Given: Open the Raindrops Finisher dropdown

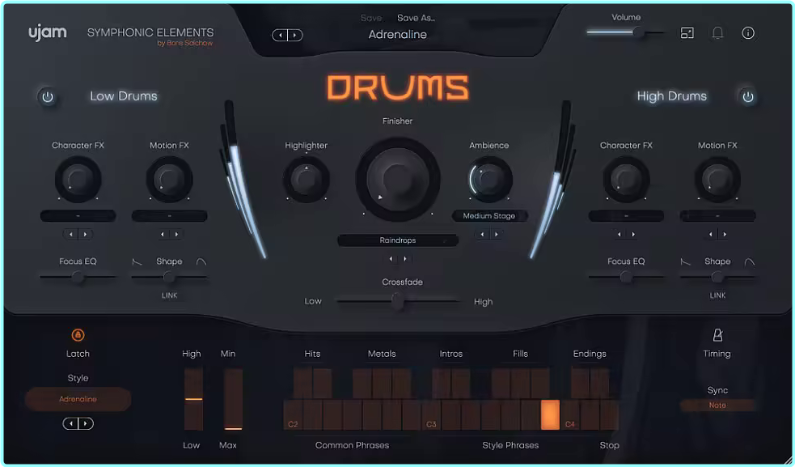Looking at the screenshot, I should [x=398, y=240].
